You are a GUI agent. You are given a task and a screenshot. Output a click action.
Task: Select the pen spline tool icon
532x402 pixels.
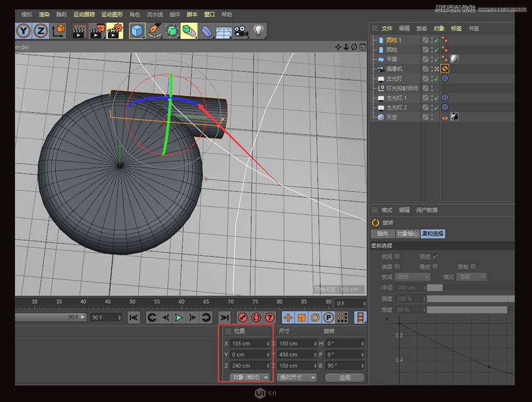(154, 32)
